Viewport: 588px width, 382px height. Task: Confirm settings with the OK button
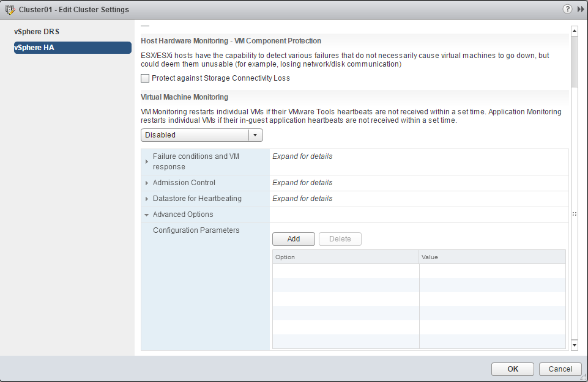pyautogui.click(x=513, y=369)
